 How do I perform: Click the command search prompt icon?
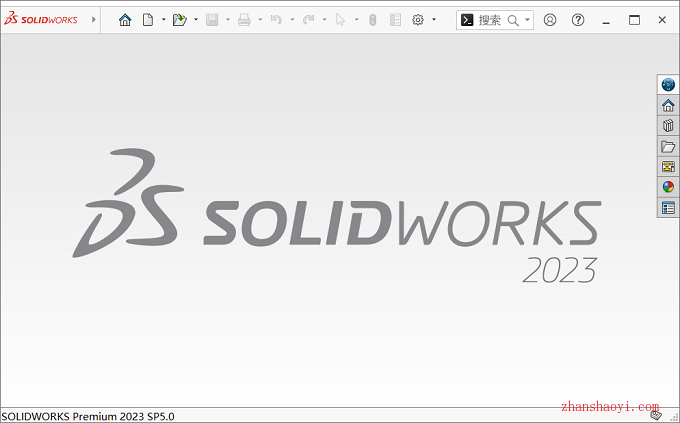[x=467, y=20]
